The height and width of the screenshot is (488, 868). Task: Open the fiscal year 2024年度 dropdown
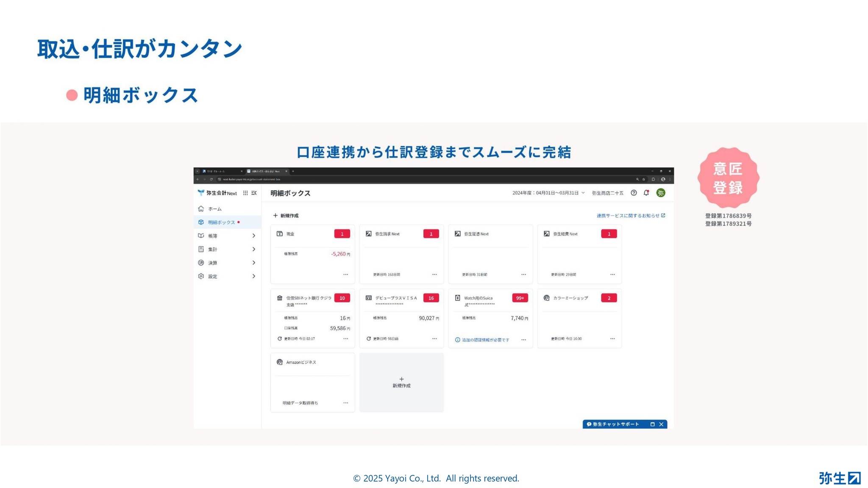coord(548,193)
